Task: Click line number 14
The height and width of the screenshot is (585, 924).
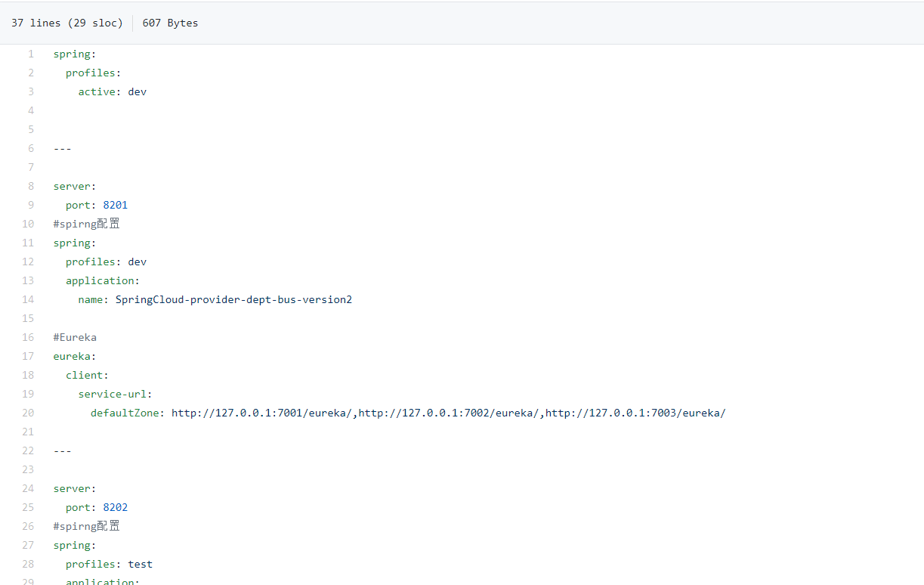Action: tap(28, 299)
